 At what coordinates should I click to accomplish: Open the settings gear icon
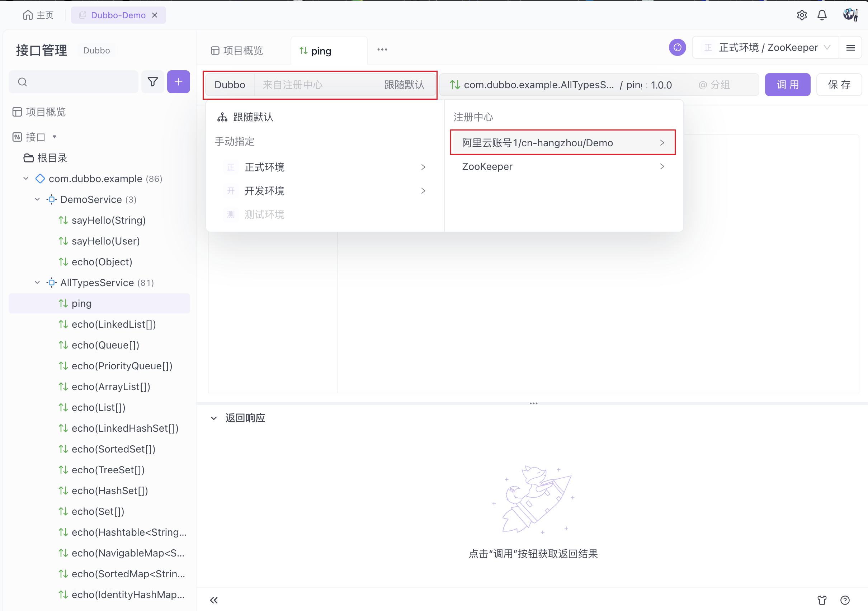pyautogui.click(x=801, y=15)
